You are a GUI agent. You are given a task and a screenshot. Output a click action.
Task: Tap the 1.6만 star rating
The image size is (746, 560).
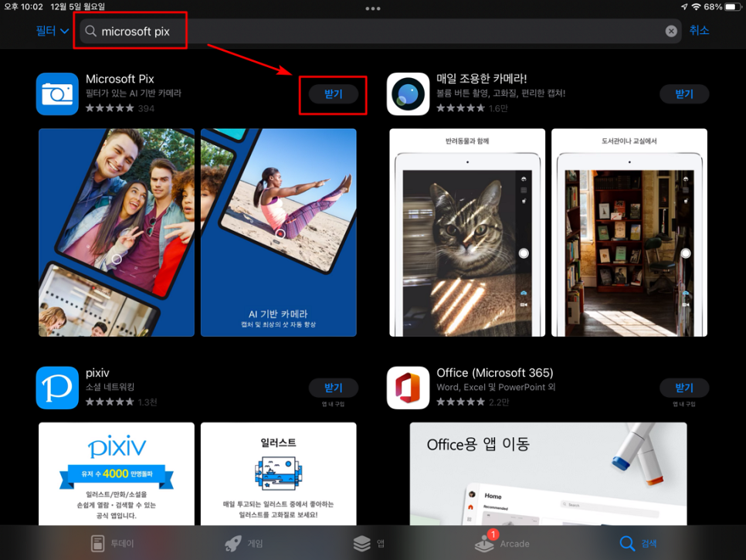tap(472, 108)
